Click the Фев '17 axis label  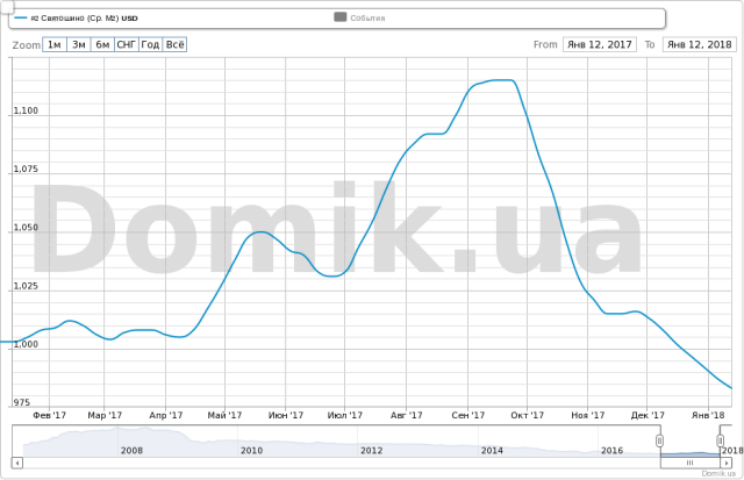point(49,415)
